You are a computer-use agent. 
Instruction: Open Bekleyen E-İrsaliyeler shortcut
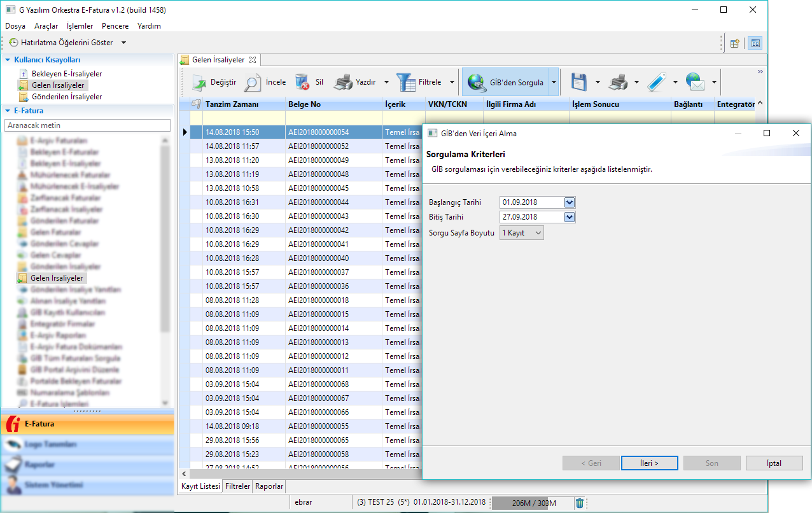(66, 74)
